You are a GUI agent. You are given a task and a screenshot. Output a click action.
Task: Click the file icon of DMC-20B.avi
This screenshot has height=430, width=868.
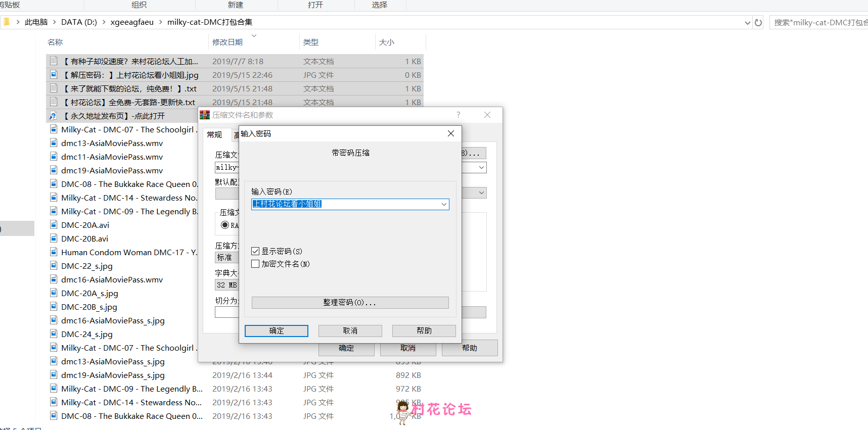pos(54,238)
